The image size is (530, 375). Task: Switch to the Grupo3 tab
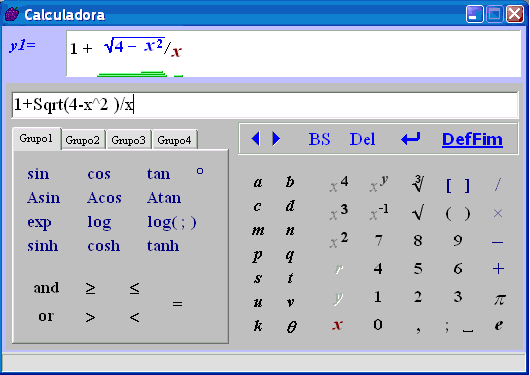tap(128, 140)
